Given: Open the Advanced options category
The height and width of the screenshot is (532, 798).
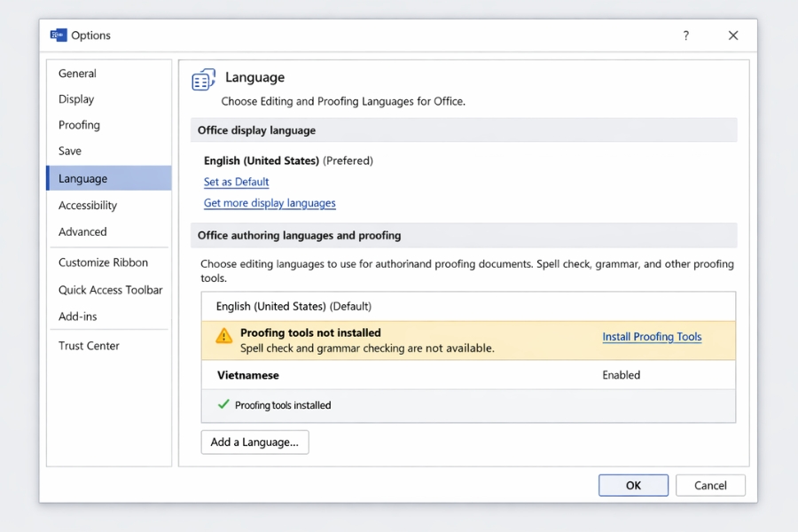Looking at the screenshot, I should tap(82, 231).
